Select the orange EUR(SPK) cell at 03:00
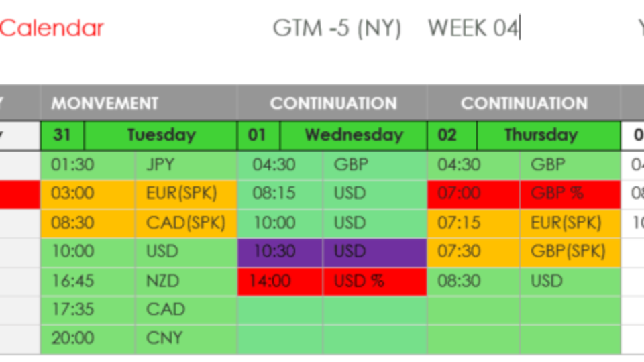This screenshot has height=362, width=644. point(186,194)
